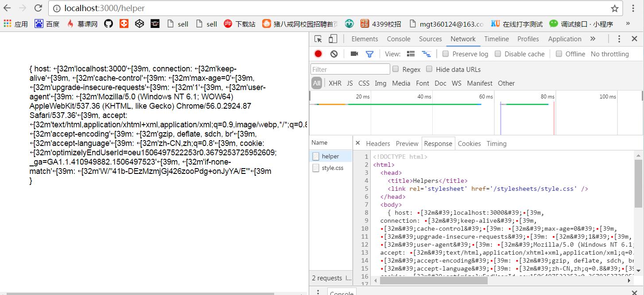This screenshot has width=644, height=295.
Task: Open the Preview tab of the request
Action: pos(407,143)
